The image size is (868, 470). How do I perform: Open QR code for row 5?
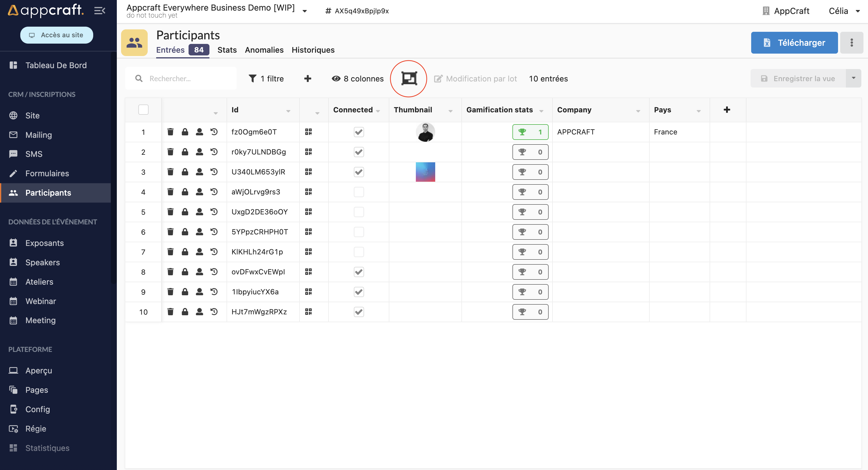308,212
